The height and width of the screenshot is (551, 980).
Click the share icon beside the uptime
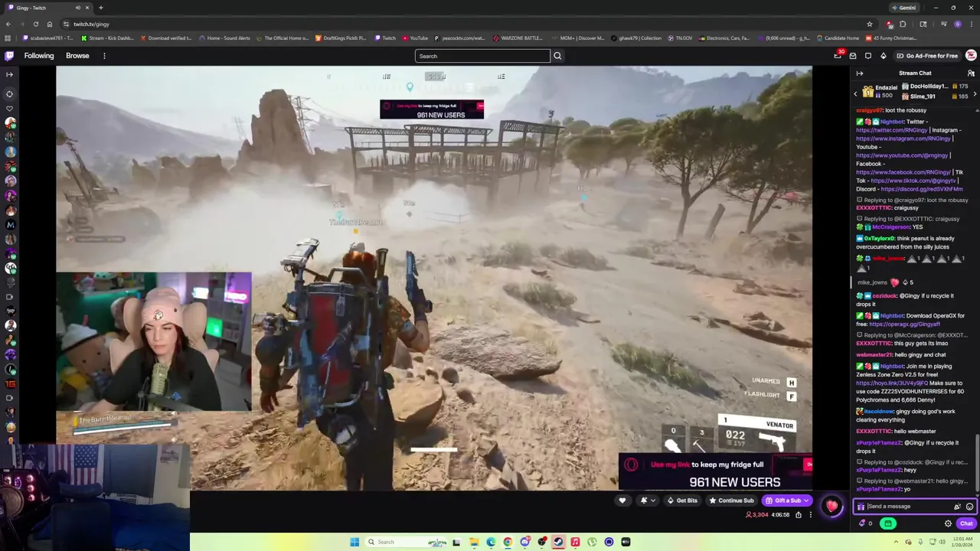pos(799,515)
